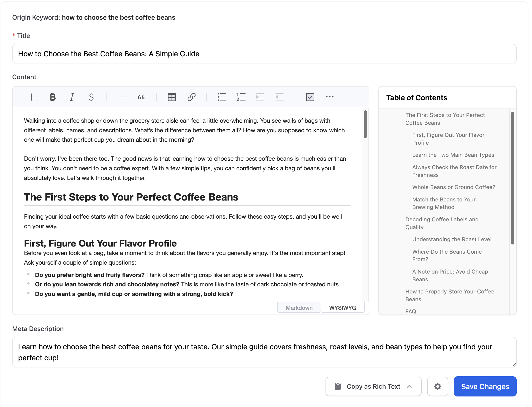Insert a task checkbox list item
Viewport: 532px width, 407px height.
(310, 97)
